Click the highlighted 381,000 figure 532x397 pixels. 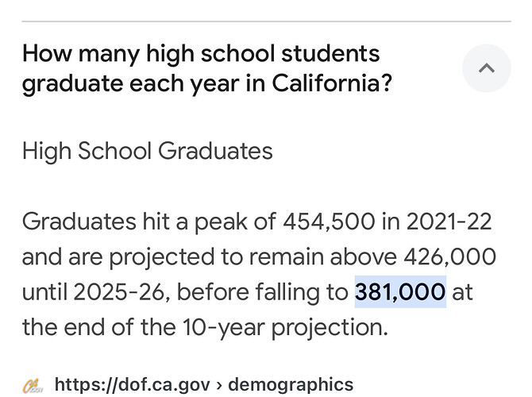coord(400,292)
